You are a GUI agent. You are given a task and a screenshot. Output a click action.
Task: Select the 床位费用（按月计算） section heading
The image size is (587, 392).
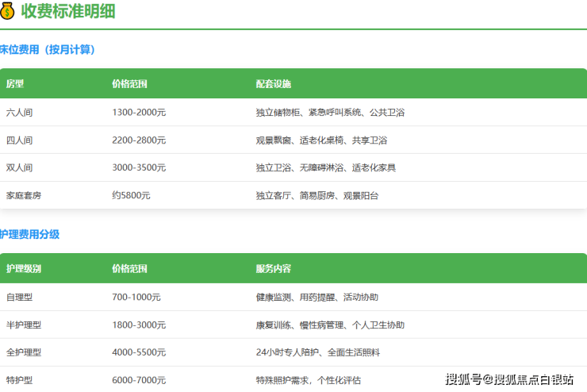(48, 50)
